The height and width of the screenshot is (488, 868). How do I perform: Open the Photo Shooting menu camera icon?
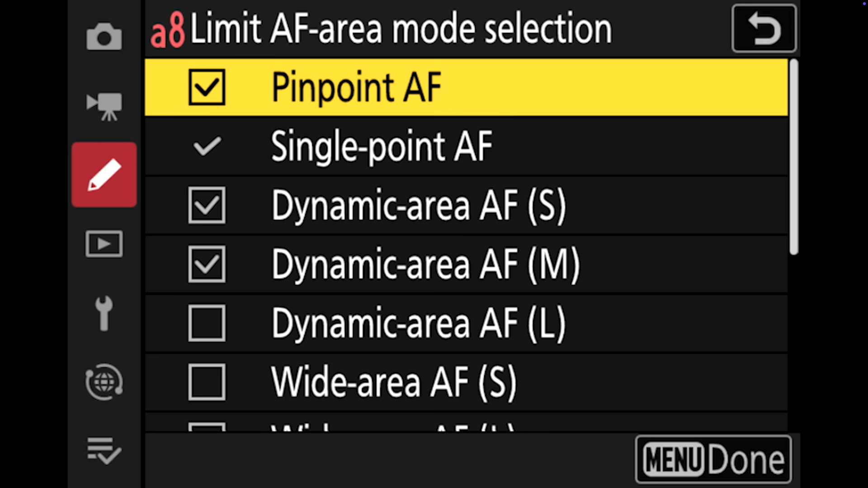[104, 37]
